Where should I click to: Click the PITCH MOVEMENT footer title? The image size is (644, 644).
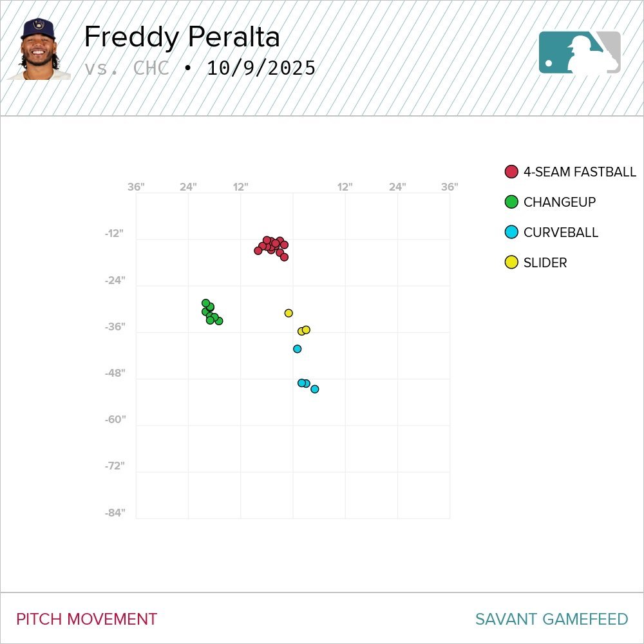tap(86, 619)
